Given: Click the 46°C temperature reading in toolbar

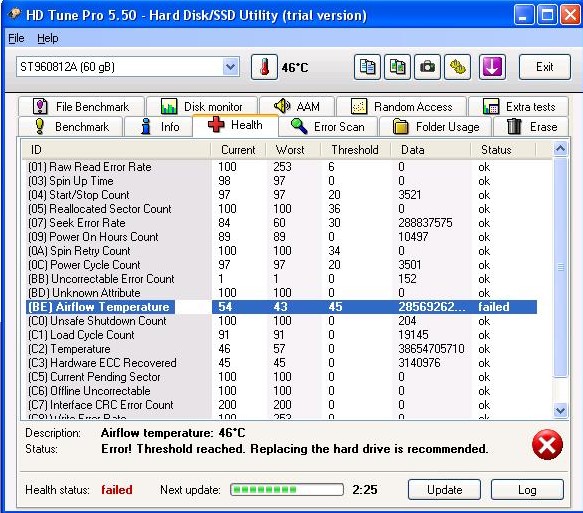Looking at the screenshot, I should point(295,68).
